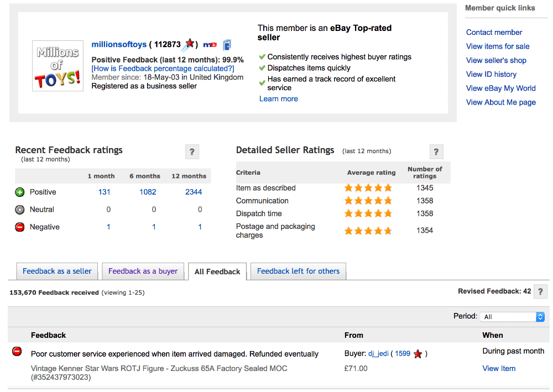The height and width of the screenshot is (392, 553).
Task: Click View Item for the Zuckuss figure
Action: click(x=499, y=369)
